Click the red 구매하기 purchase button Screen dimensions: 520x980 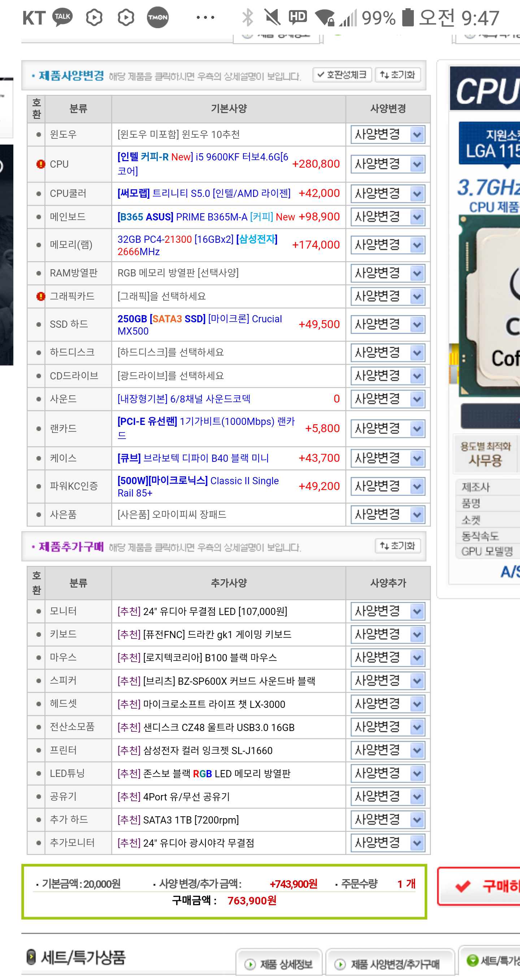point(480,886)
